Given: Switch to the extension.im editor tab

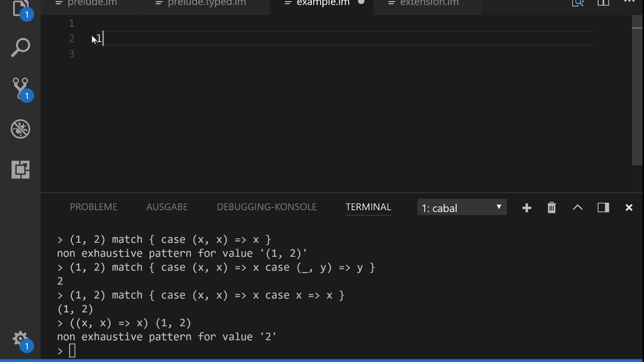Looking at the screenshot, I should (x=429, y=4).
